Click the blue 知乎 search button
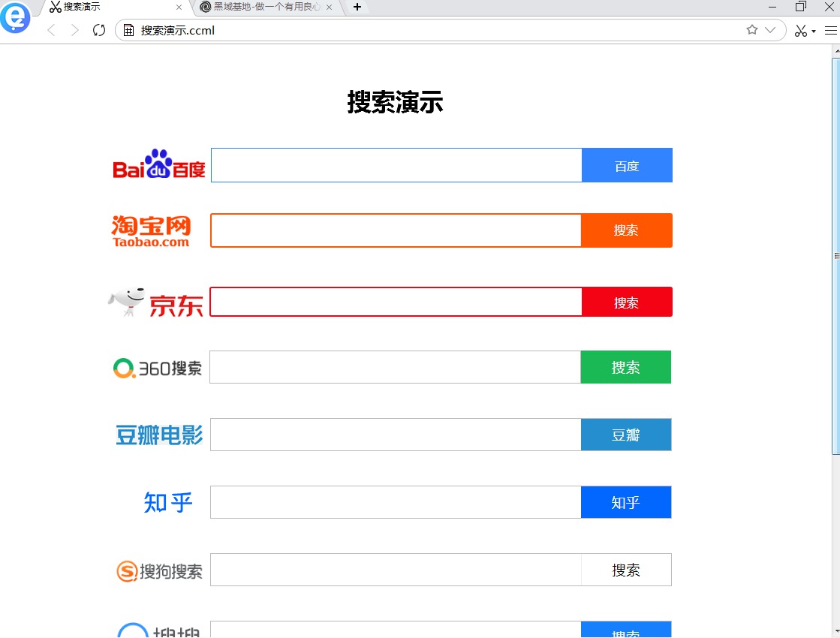 click(626, 502)
